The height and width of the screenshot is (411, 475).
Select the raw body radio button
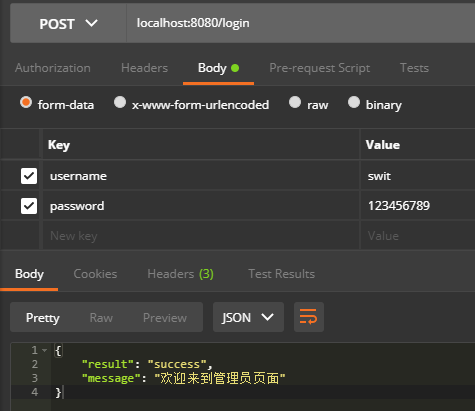295,102
